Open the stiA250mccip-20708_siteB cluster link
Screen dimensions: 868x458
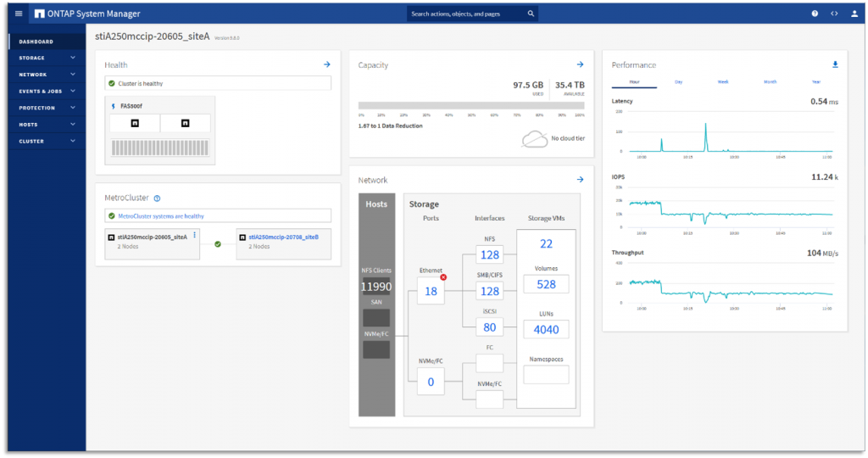(x=283, y=237)
